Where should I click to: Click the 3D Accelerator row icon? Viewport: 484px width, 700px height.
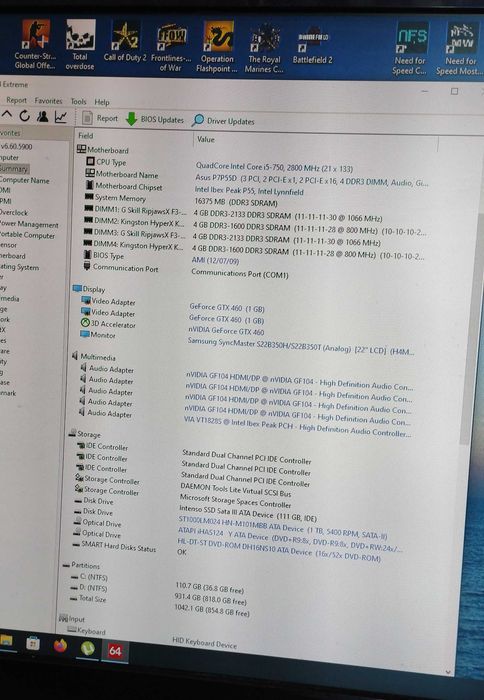[85, 322]
